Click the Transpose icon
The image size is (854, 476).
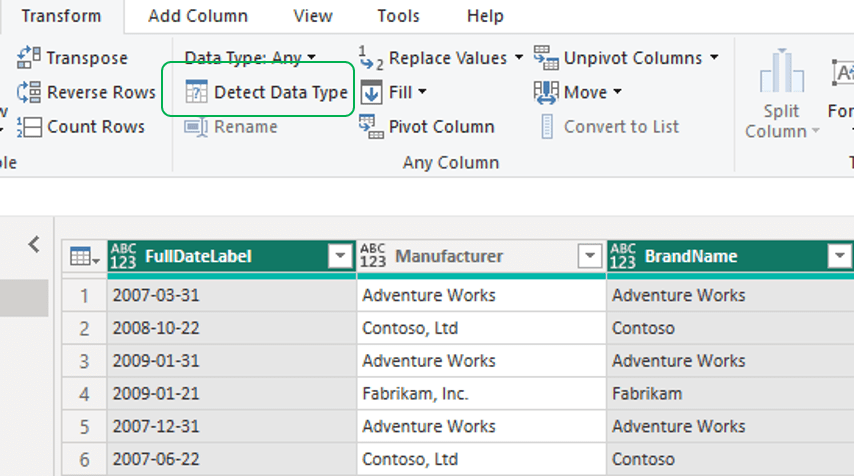(29, 58)
